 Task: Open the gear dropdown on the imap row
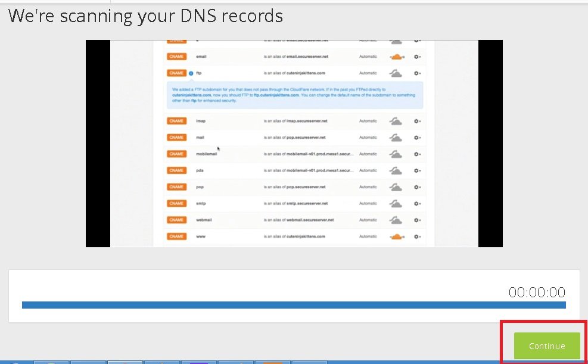click(x=418, y=121)
